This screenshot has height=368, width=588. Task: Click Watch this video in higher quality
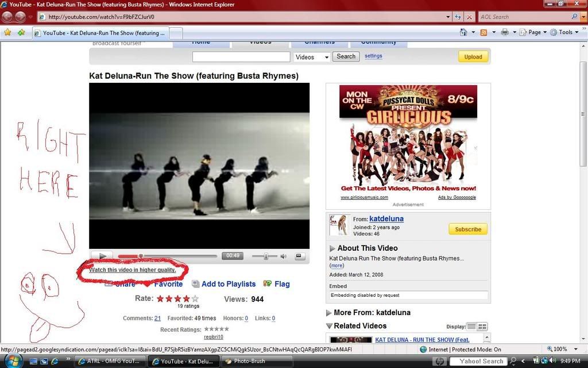click(133, 270)
